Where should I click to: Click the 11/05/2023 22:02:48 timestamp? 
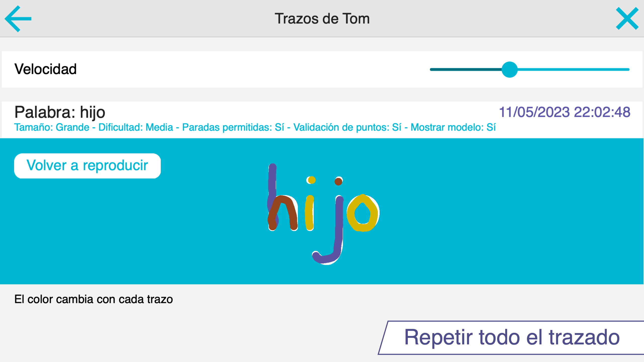(x=565, y=112)
